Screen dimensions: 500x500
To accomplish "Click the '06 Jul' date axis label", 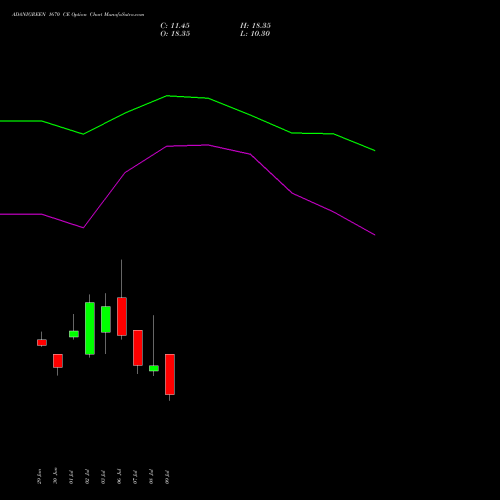I will pyautogui.click(x=119, y=477).
